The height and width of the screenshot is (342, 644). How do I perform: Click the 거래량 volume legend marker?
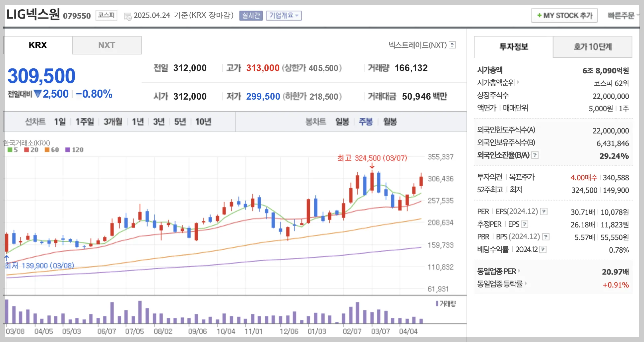tap(437, 303)
